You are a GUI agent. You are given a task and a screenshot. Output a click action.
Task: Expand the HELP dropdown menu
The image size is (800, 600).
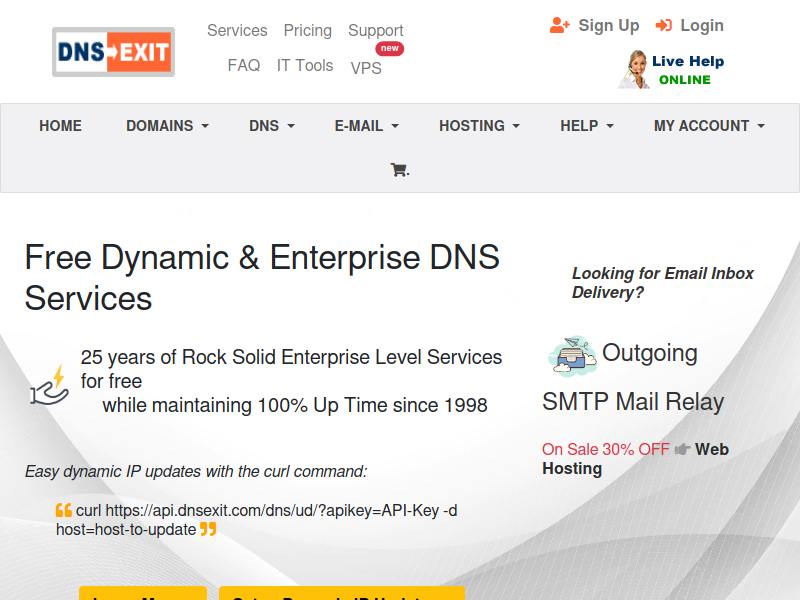coord(587,126)
